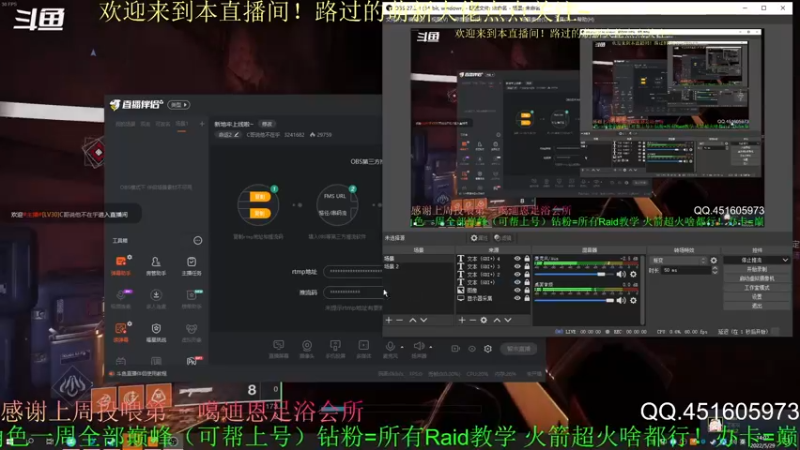
Task: Adjust the second OBS mixer volume slider
Action: tap(574, 301)
